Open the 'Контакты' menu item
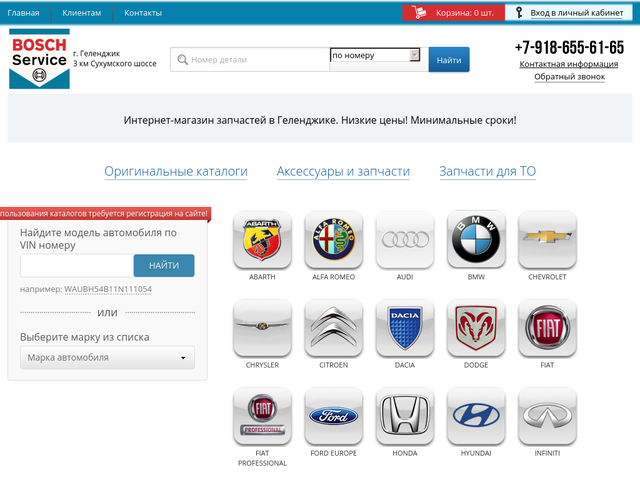 [143, 13]
